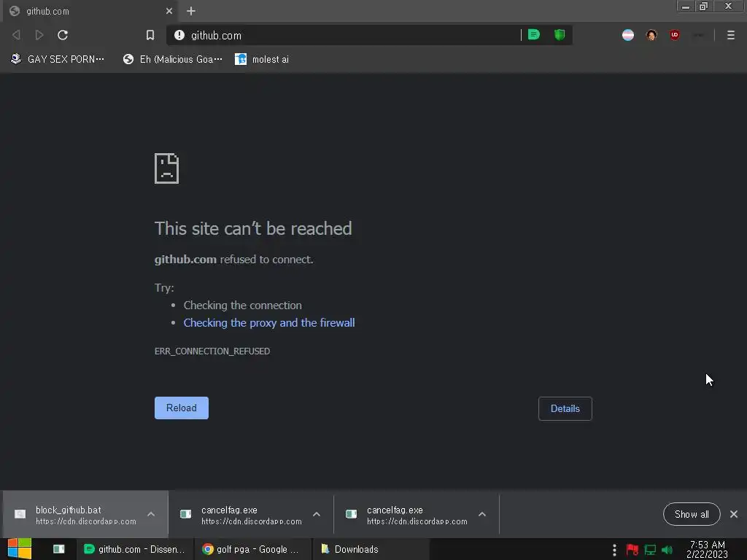Switch to golf pga Google Chrome taskbar item
Screen dimensions: 747x560
(252, 550)
